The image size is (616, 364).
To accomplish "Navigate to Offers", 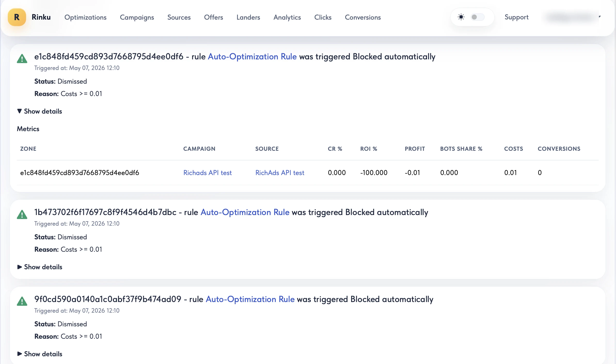I will click(x=214, y=17).
